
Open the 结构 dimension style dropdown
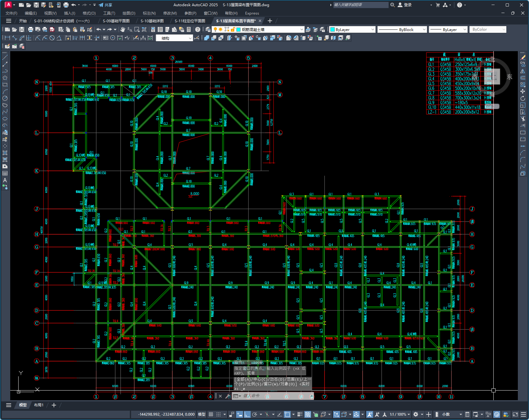(190, 38)
